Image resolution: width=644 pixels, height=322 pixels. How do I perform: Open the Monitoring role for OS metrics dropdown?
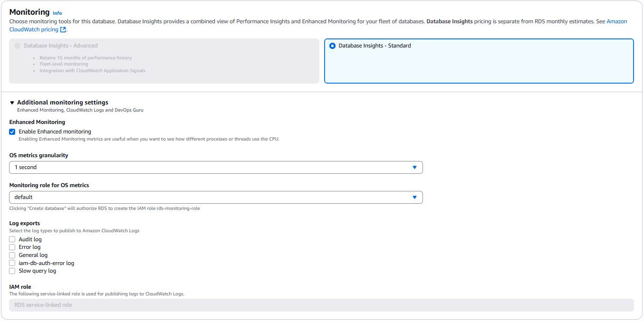tap(216, 197)
